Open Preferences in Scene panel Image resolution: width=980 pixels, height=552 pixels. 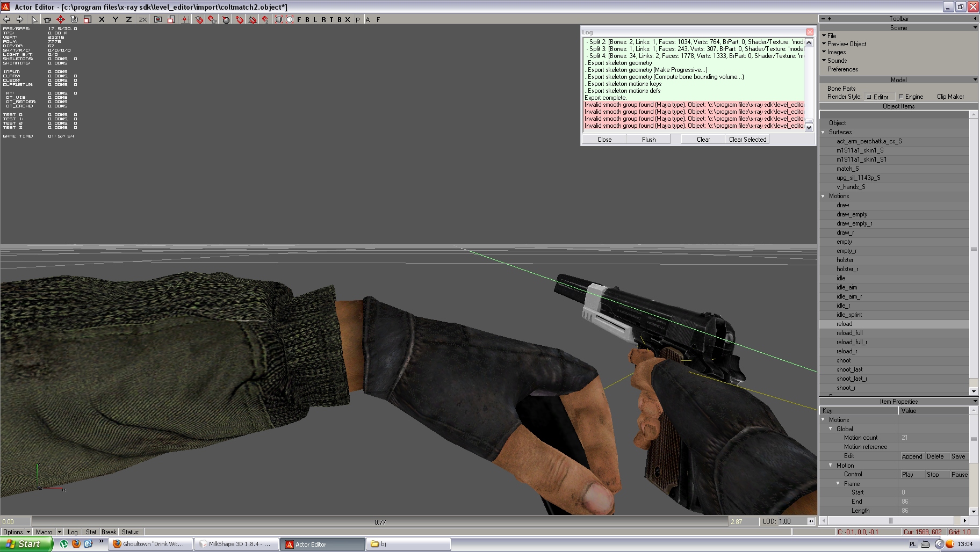[x=842, y=69]
